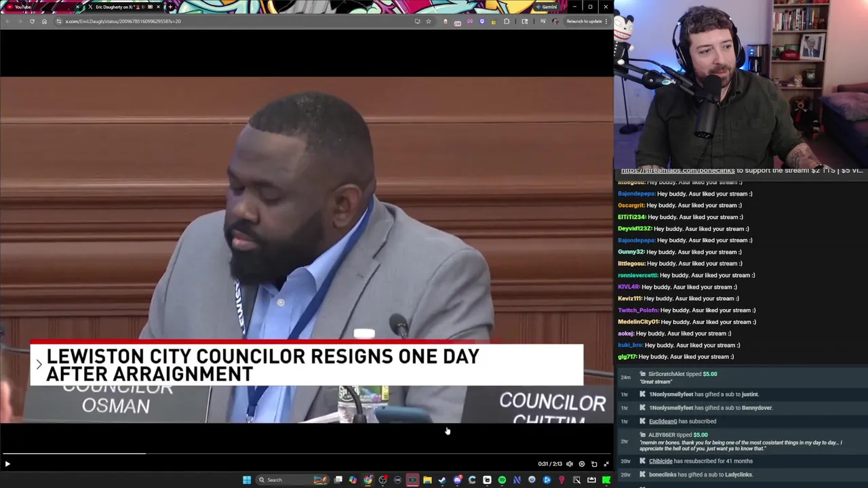The width and height of the screenshot is (868, 488).
Task: Click chat user ronnievercetti
Action: pos(637,275)
